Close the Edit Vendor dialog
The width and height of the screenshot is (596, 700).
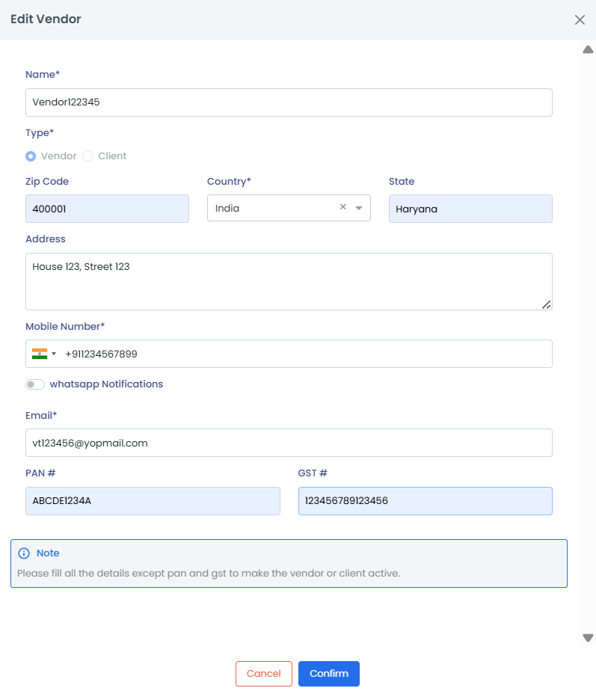pyautogui.click(x=580, y=19)
